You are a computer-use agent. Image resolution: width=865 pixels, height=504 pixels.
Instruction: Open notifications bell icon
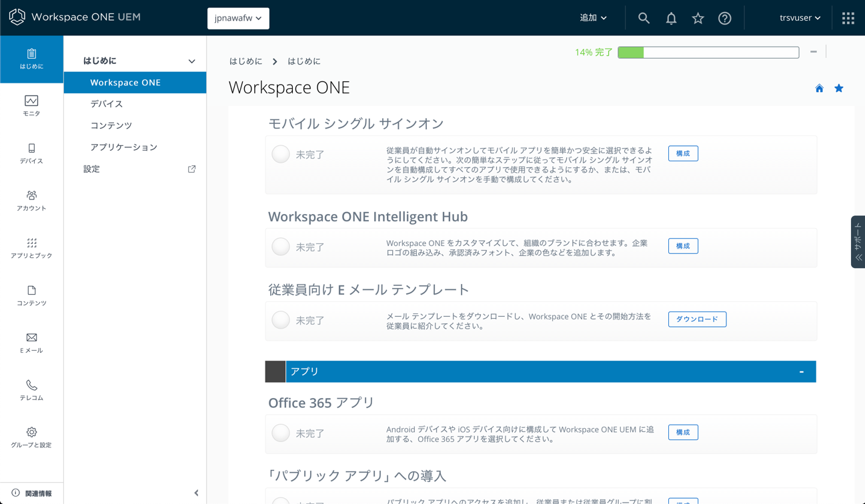pos(671,18)
